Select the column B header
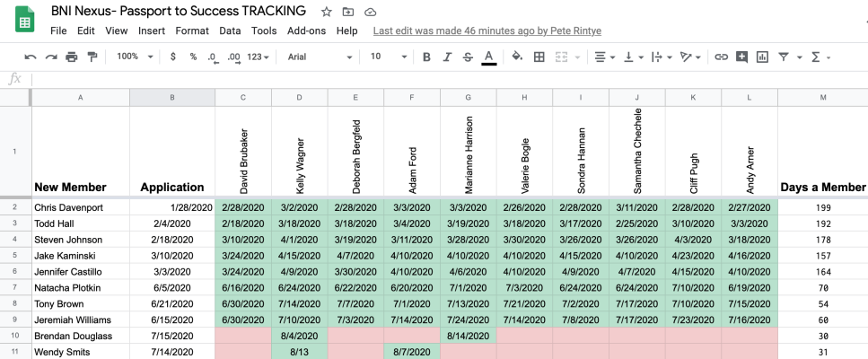 coord(172,97)
